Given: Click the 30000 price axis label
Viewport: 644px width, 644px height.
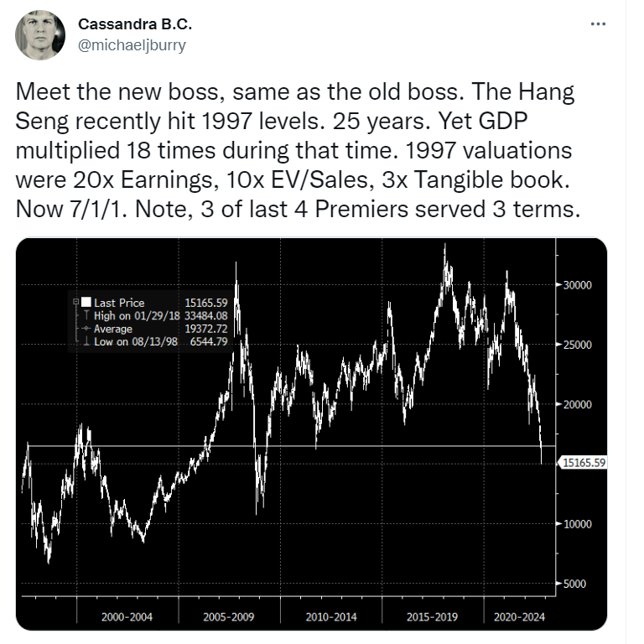Looking at the screenshot, I should (x=576, y=285).
